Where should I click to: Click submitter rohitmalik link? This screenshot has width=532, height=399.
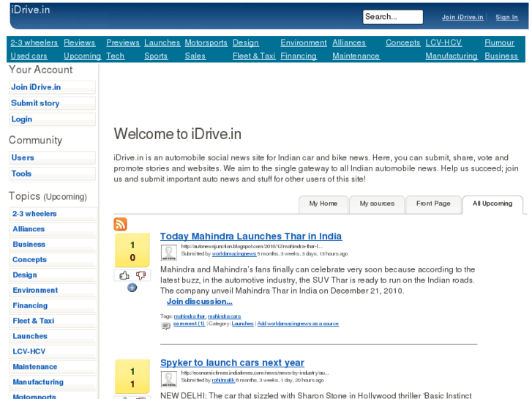click(223, 380)
